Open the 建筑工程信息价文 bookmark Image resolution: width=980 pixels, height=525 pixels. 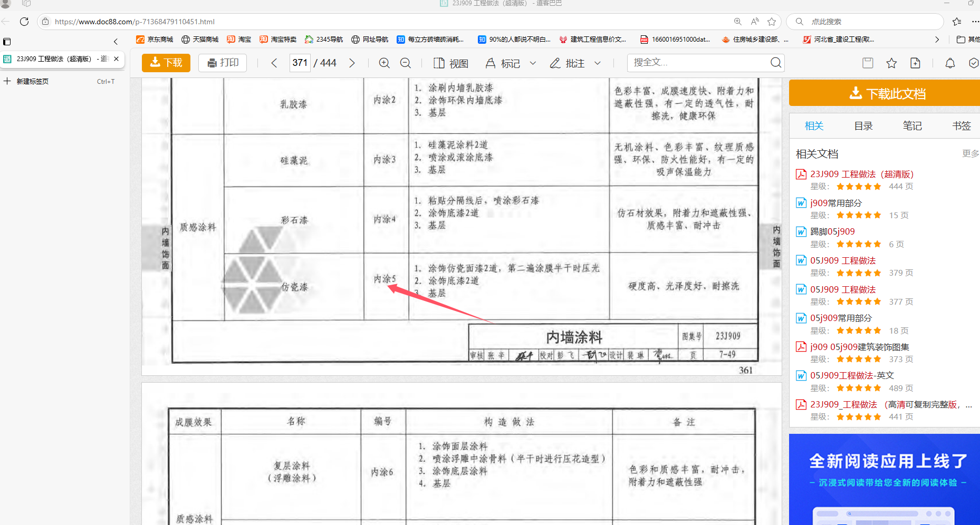pyautogui.click(x=593, y=40)
